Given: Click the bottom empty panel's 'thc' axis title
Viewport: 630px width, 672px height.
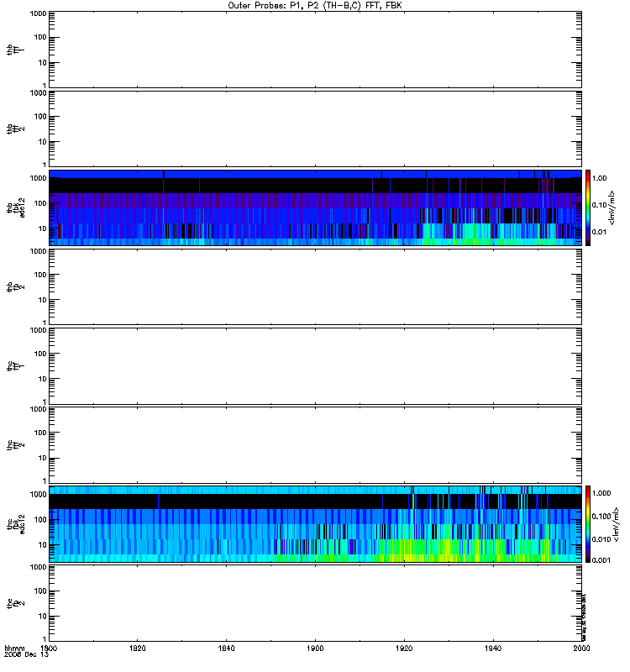Looking at the screenshot, I should [x=15, y=603].
